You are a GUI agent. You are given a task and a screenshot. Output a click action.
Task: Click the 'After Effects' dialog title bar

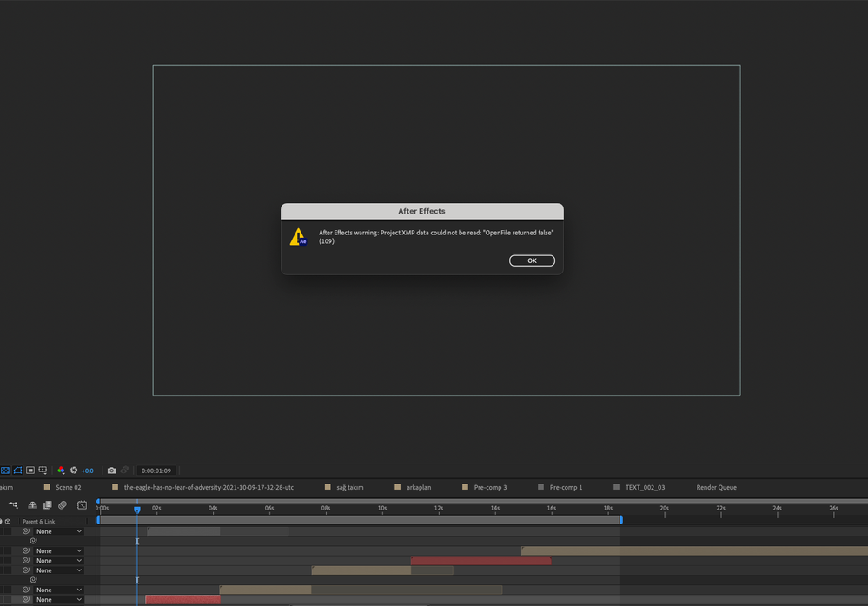click(421, 211)
